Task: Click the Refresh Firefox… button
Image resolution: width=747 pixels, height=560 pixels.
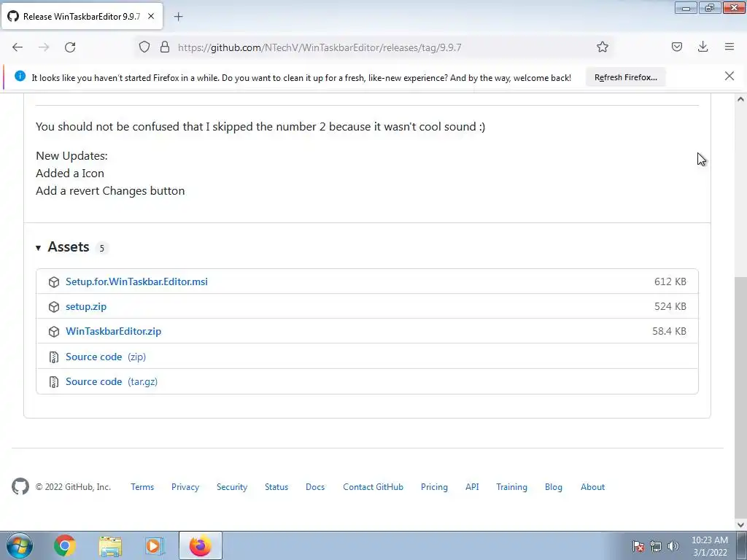Action: click(x=625, y=77)
